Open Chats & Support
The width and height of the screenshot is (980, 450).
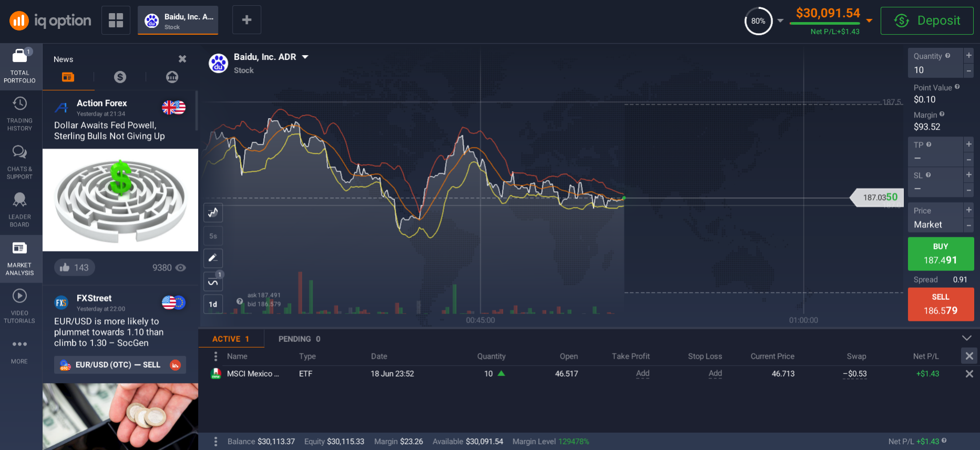(x=20, y=162)
